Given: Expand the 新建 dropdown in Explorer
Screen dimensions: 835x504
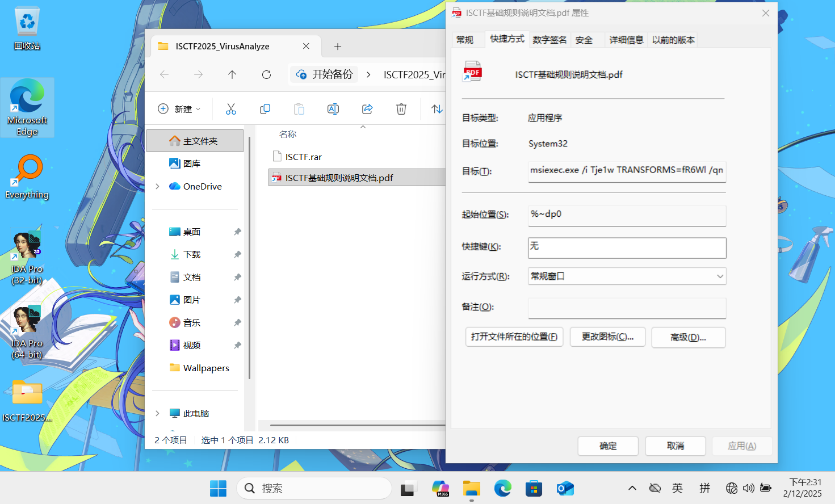Looking at the screenshot, I should pyautogui.click(x=179, y=109).
